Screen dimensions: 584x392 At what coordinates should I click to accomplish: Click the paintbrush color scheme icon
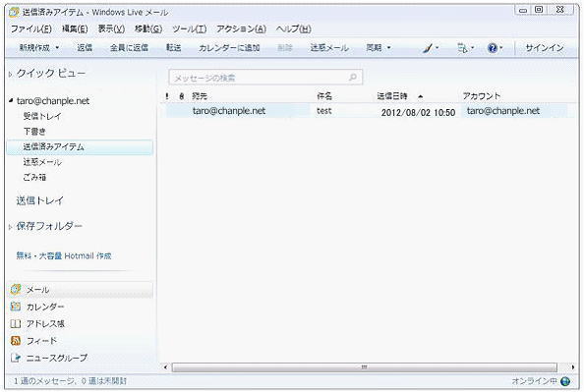coord(428,48)
